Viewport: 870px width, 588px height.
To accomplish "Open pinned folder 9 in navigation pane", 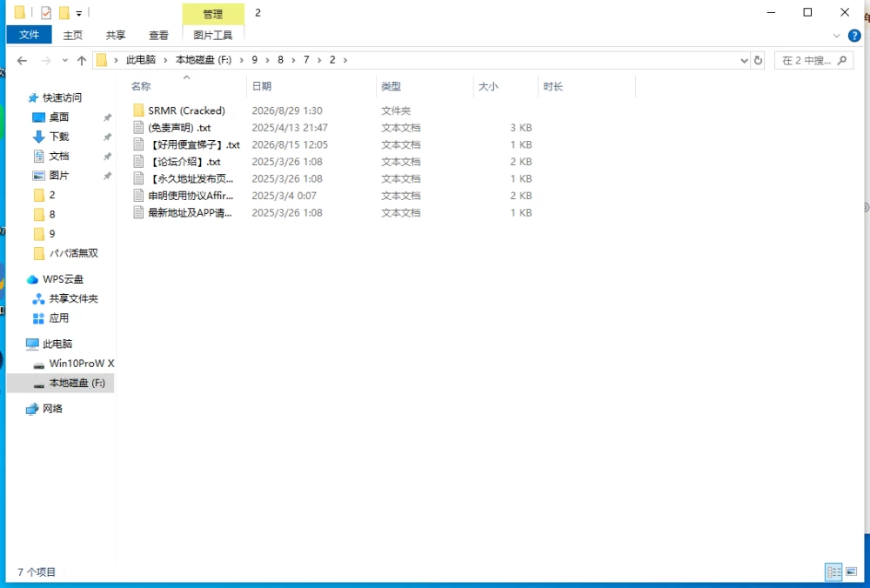I will 52,233.
